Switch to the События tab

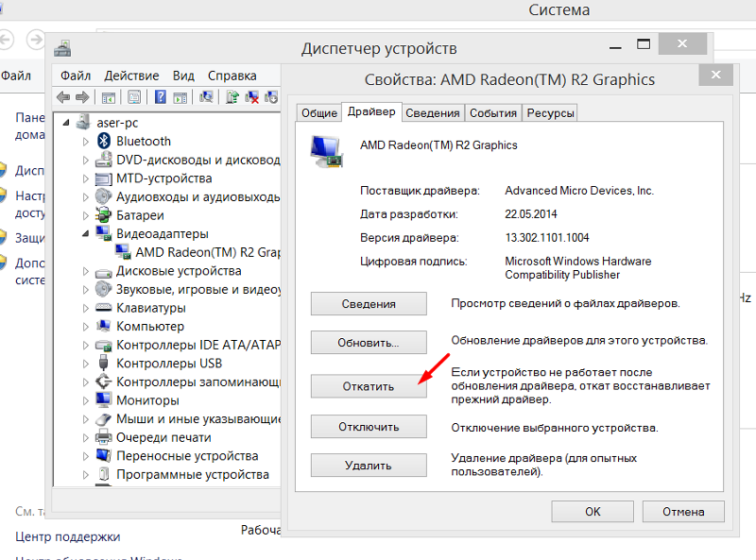pos(493,112)
